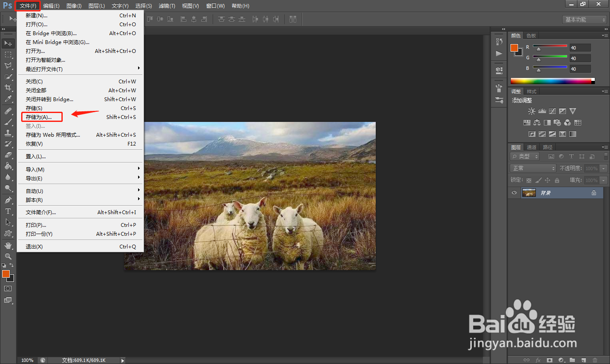
Task: Toggle lock position
Action: (x=548, y=180)
